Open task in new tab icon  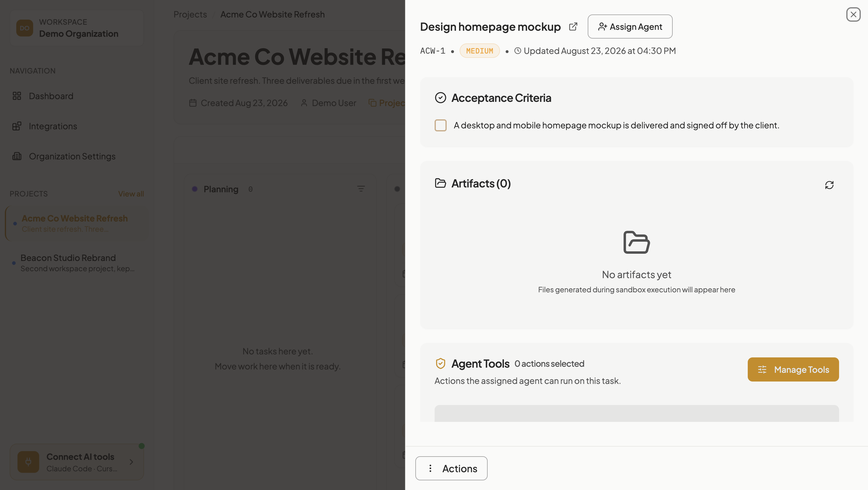tap(573, 27)
